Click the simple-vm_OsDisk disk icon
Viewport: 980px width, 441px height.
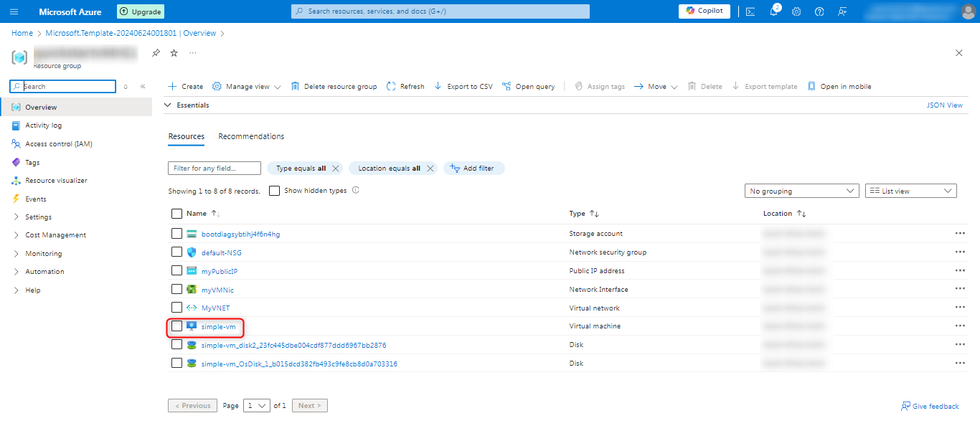click(x=192, y=364)
